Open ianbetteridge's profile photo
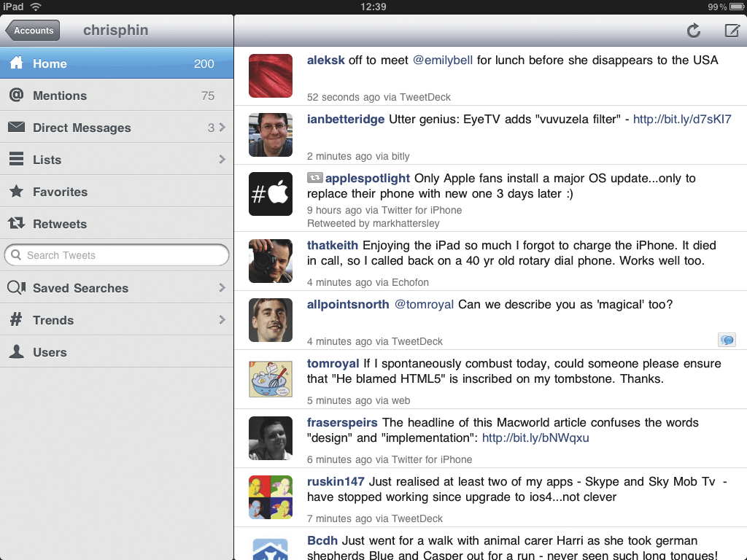Screen dimensions: 747x560 [x=271, y=135]
